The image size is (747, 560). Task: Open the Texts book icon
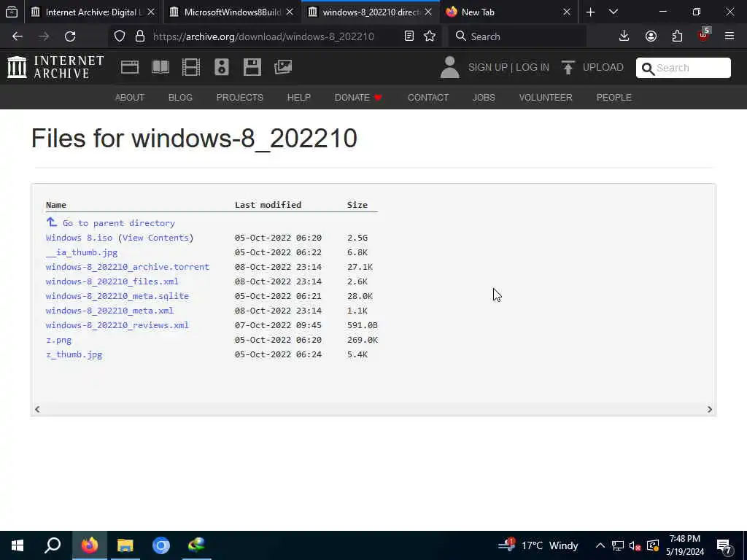click(x=160, y=67)
